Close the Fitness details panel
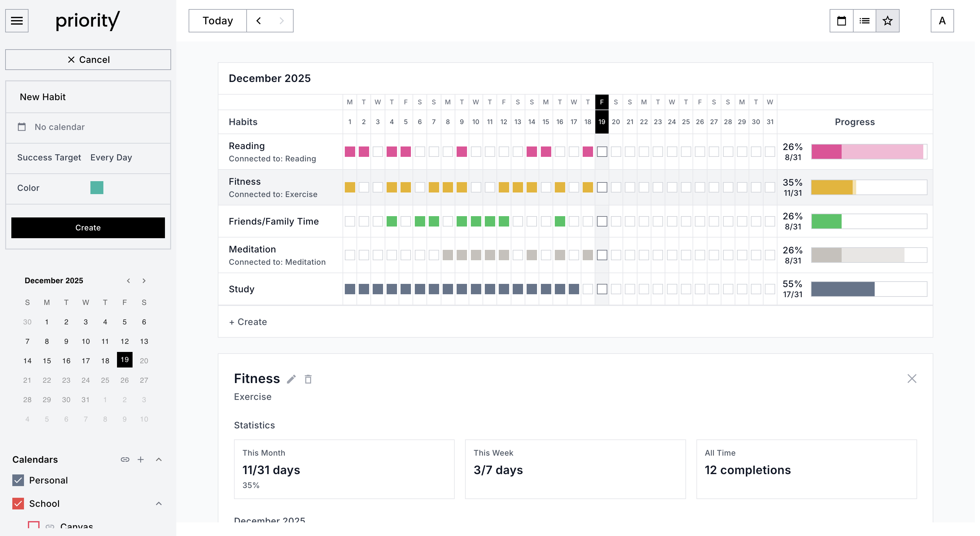The width and height of the screenshot is (980, 536). 912,379
